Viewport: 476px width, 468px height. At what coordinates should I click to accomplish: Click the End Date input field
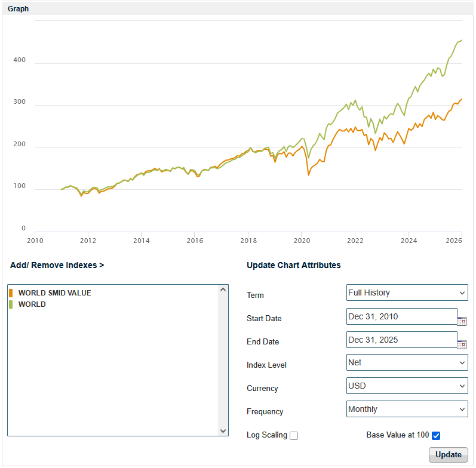[401, 340]
